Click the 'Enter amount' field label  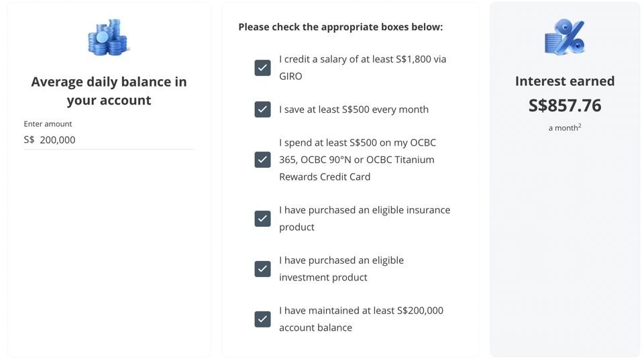click(x=48, y=124)
